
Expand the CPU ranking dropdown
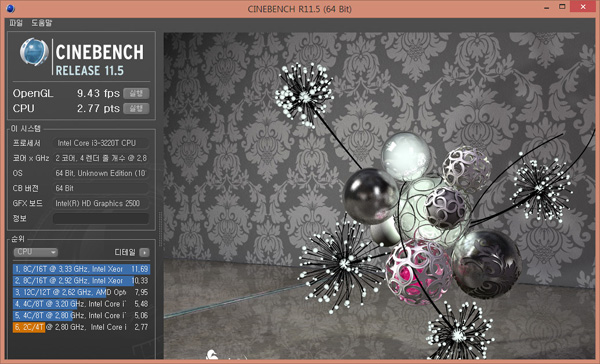point(36,252)
